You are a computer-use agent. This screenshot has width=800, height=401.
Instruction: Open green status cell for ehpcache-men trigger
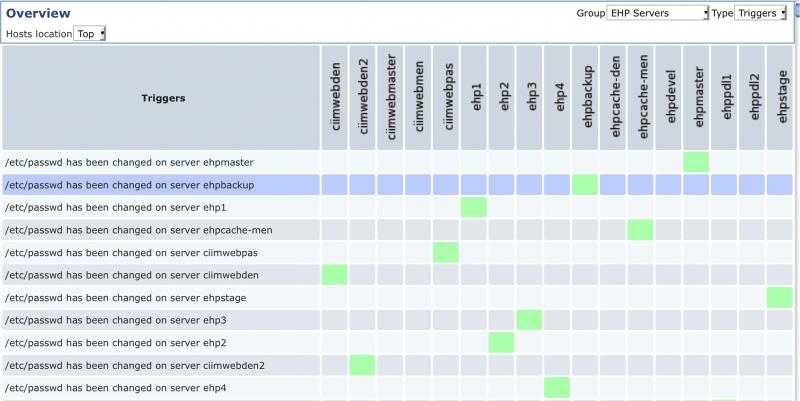pyautogui.click(x=640, y=230)
